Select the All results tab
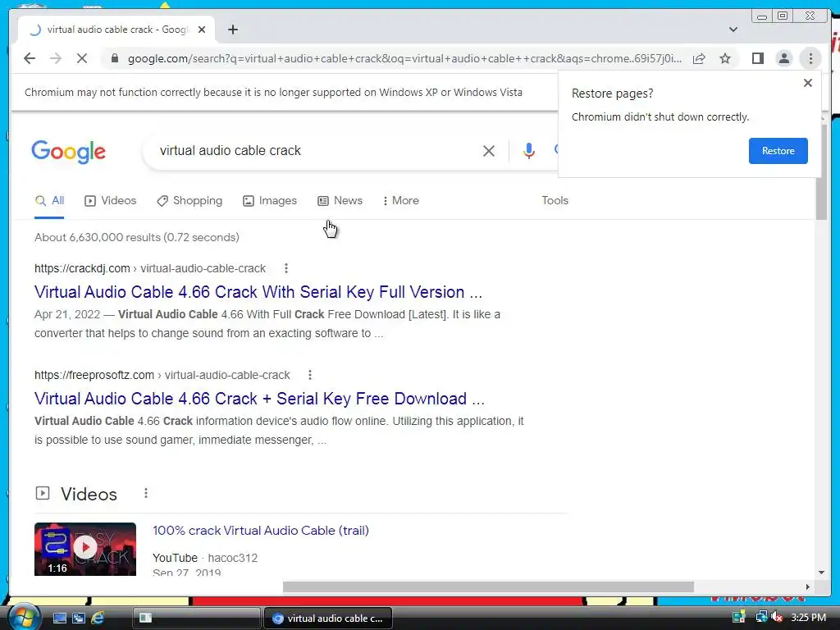Image resolution: width=840 pixels, height=630 pixels. click(x=49, y=201)
